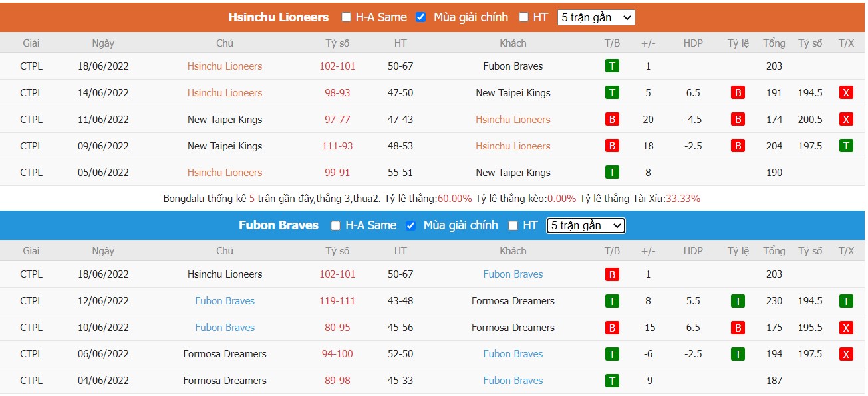Click score 80-95 link
The image size is (868, 396).
(x=337, y=328)
